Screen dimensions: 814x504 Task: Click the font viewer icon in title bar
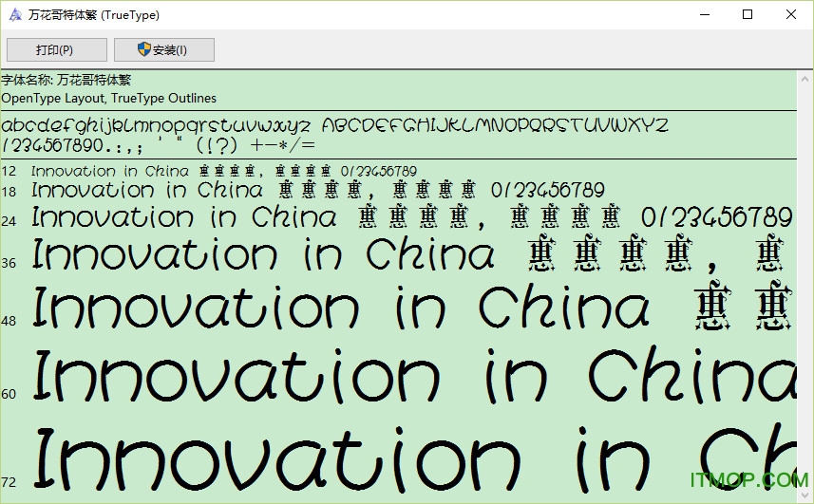[x=15, y=15]
